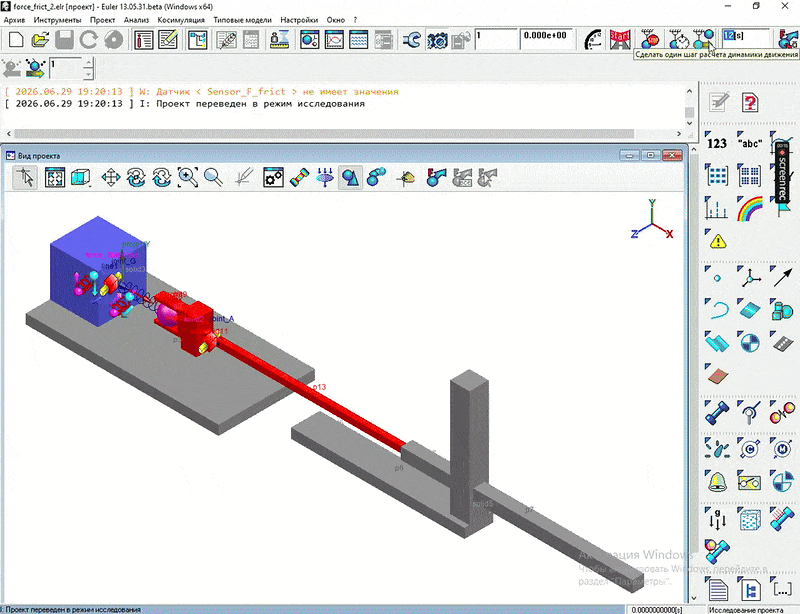Open the speedometer gauge icon

(x=593, y=39)
